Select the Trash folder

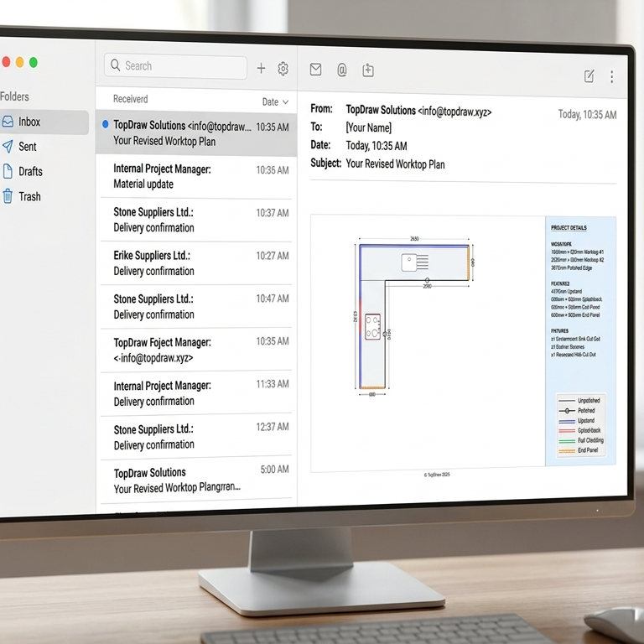(x=44, y=196)
